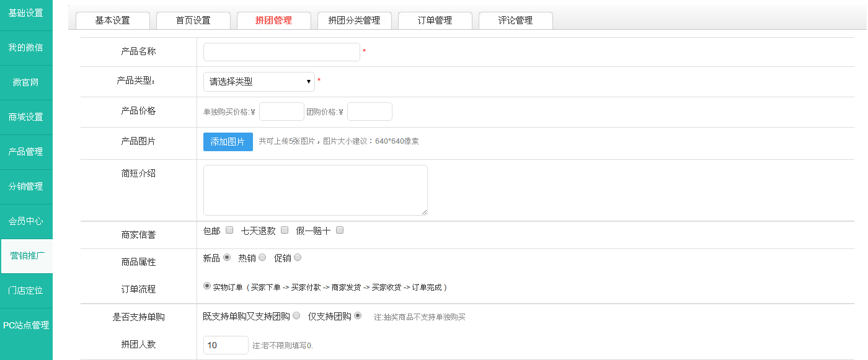This screenshot has width=868, height=360.
Task: Check the 七天退款 option
Action: tap(285, 230)
